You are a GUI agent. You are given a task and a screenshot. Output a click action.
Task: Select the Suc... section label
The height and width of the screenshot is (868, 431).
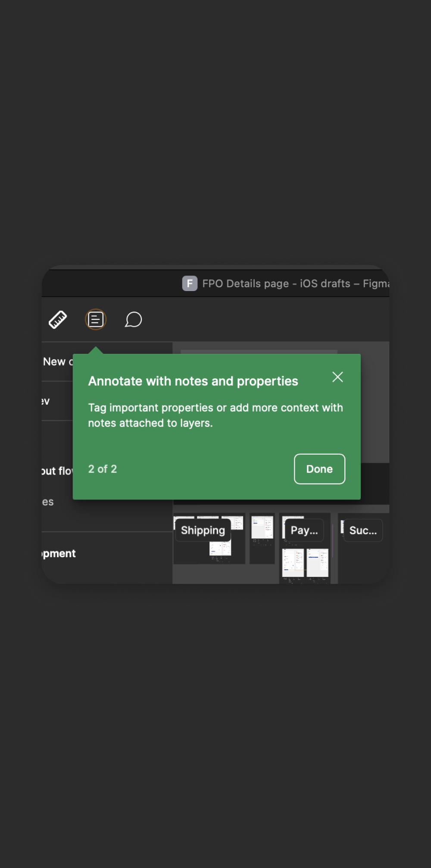363,530
